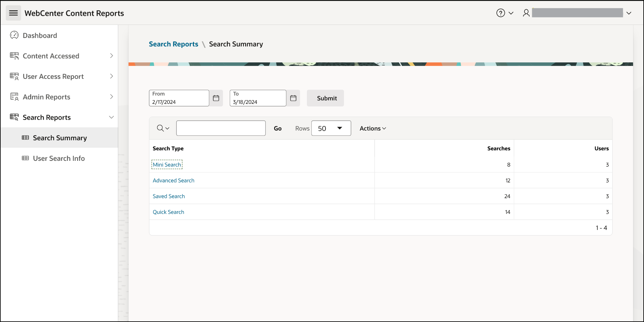Click the Search Reports sidebar icon
This screenshot has width=644, height=322.
click(x=14, y=117)
